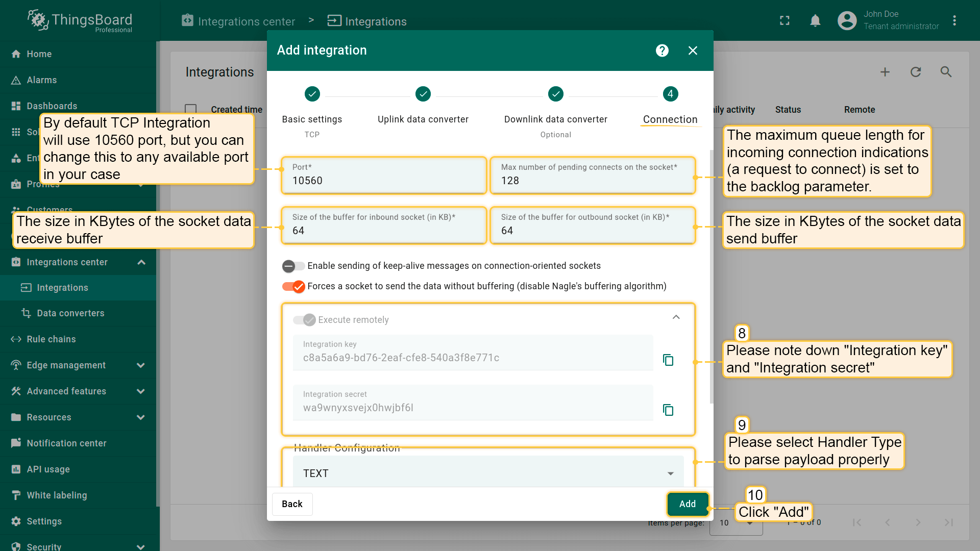The height and width of the screenshot is (551, 980).
Task: Refresh the integrations list
Action: point(915,72)
